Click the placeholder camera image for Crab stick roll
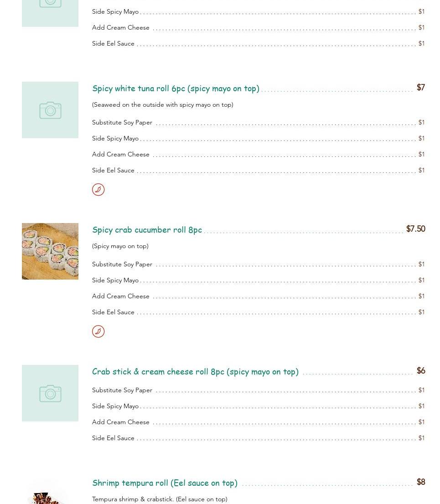 50,393
